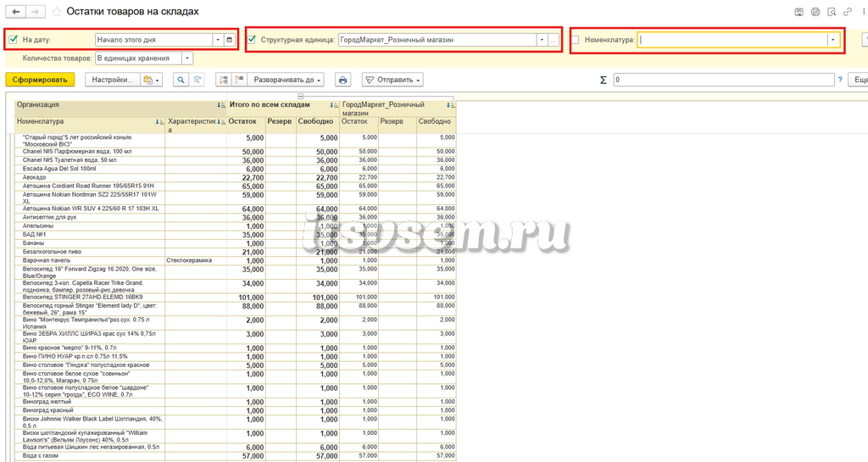Get link using chain icon at top right
Image resolution: width=868 pixels, height=462 pixels.
click(848, 12)
